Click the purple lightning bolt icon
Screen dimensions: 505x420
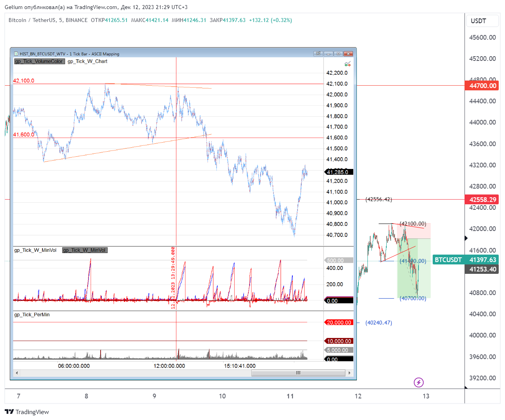(x=419, y=382)
